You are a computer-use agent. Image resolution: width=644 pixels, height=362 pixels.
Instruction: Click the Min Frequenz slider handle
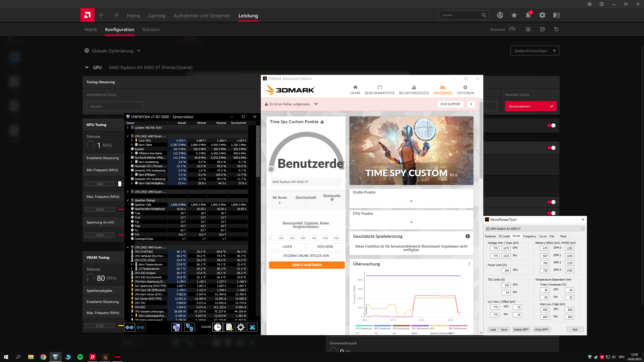[120, 184]
